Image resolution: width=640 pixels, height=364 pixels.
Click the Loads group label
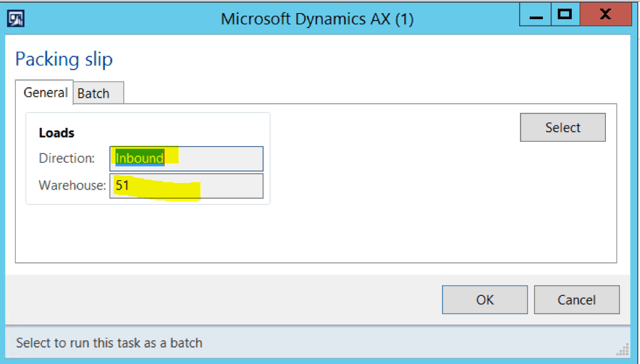(56, 133)
